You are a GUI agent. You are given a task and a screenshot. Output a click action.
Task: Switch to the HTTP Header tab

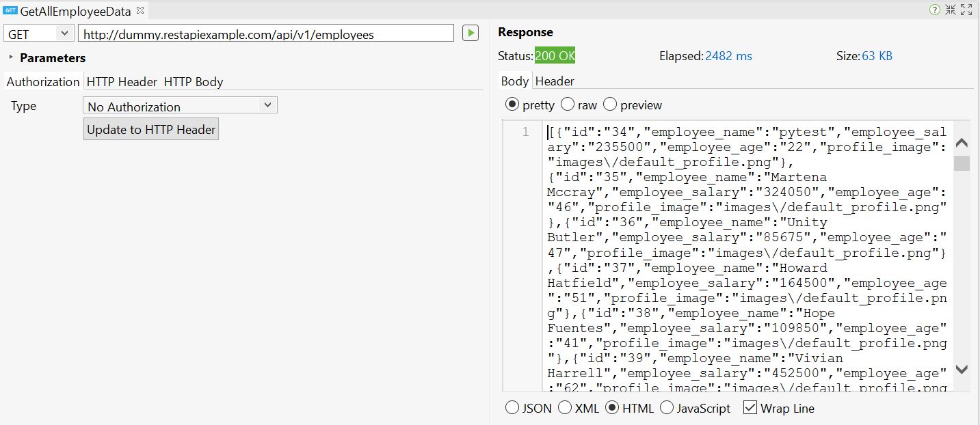(122, 81)
